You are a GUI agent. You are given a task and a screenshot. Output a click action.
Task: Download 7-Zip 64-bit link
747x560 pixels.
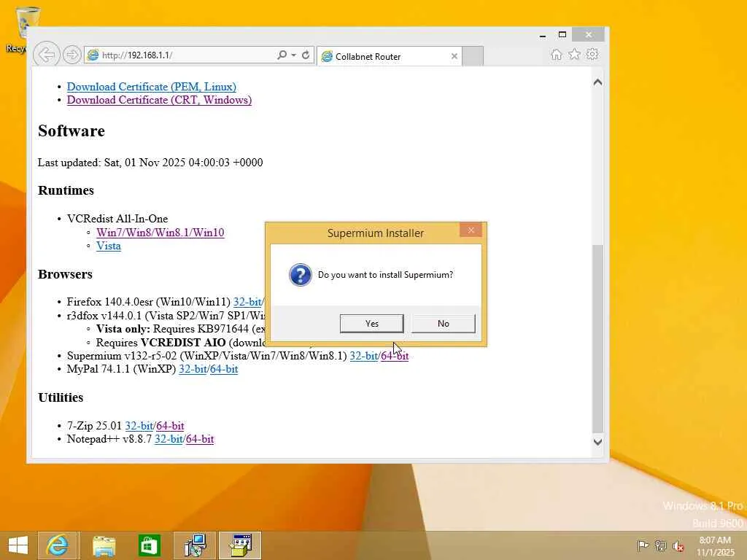click(x=170, y=426)
